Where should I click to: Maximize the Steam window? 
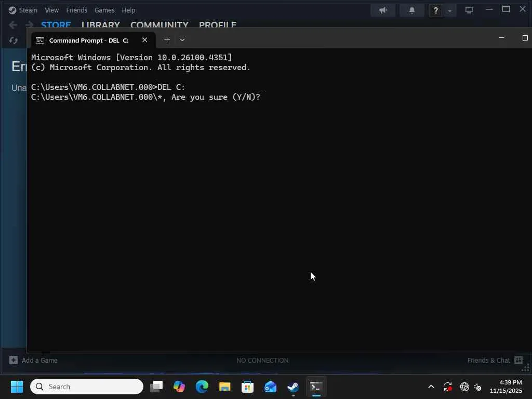coord(506,9)
